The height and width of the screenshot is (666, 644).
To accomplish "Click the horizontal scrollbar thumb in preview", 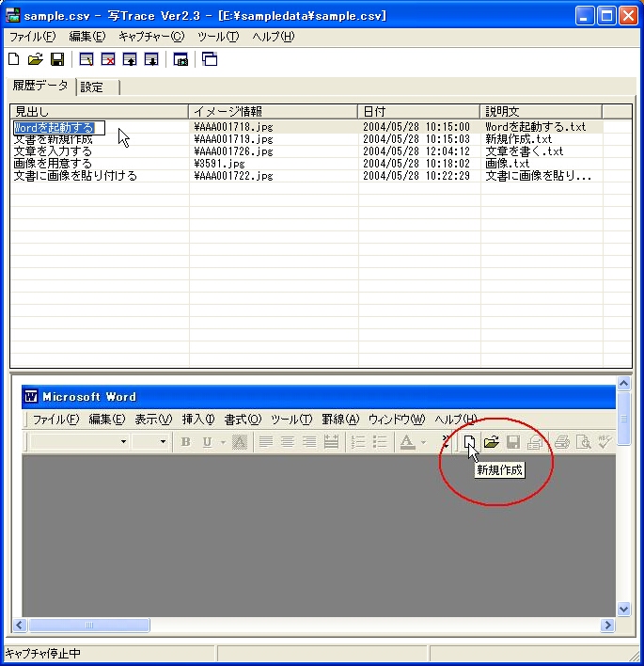I will (89, 625).
